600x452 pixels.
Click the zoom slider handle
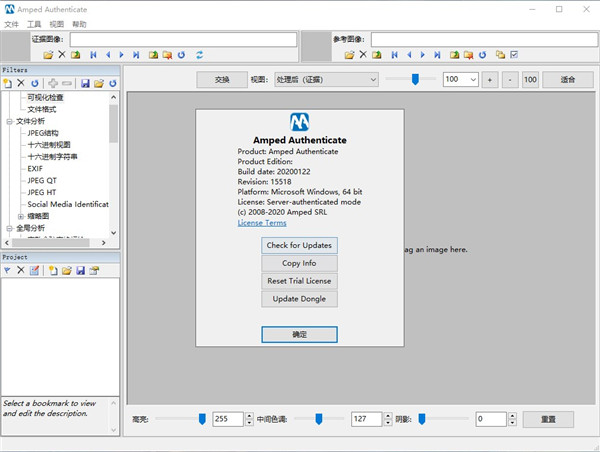click(415, 79)
